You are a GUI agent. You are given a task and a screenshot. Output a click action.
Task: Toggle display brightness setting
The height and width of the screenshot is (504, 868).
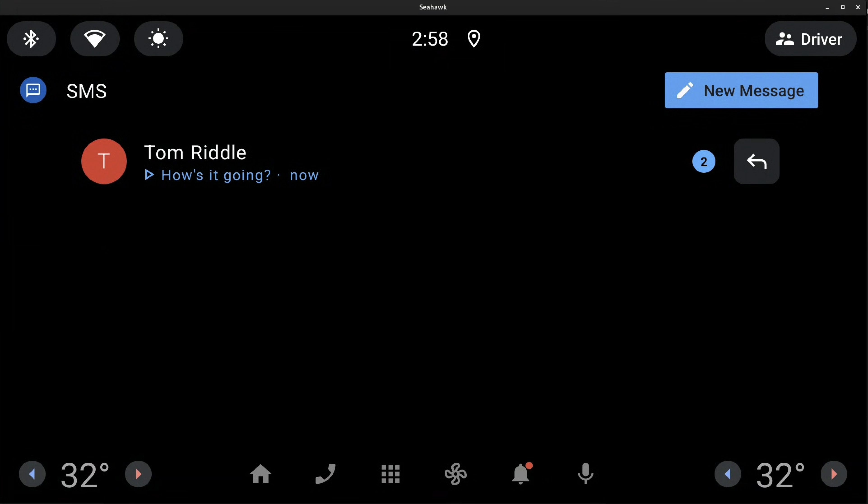click(x=158, y=38)
